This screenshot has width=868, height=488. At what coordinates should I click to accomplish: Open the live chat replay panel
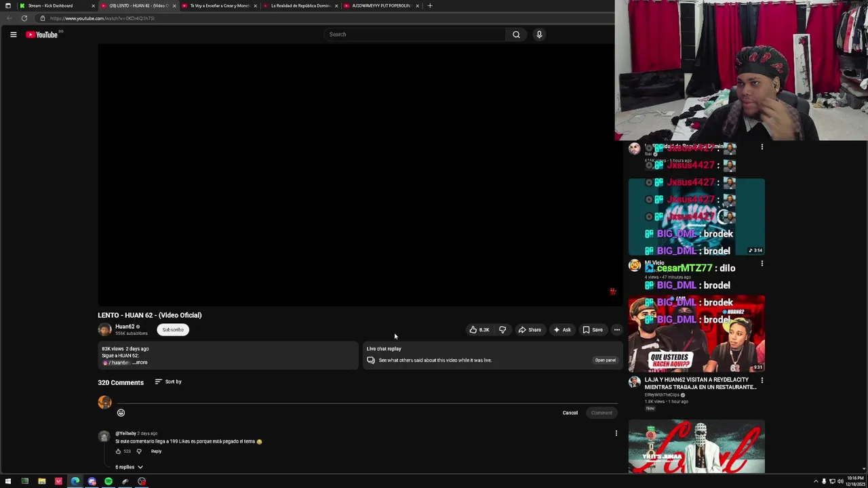605,361
